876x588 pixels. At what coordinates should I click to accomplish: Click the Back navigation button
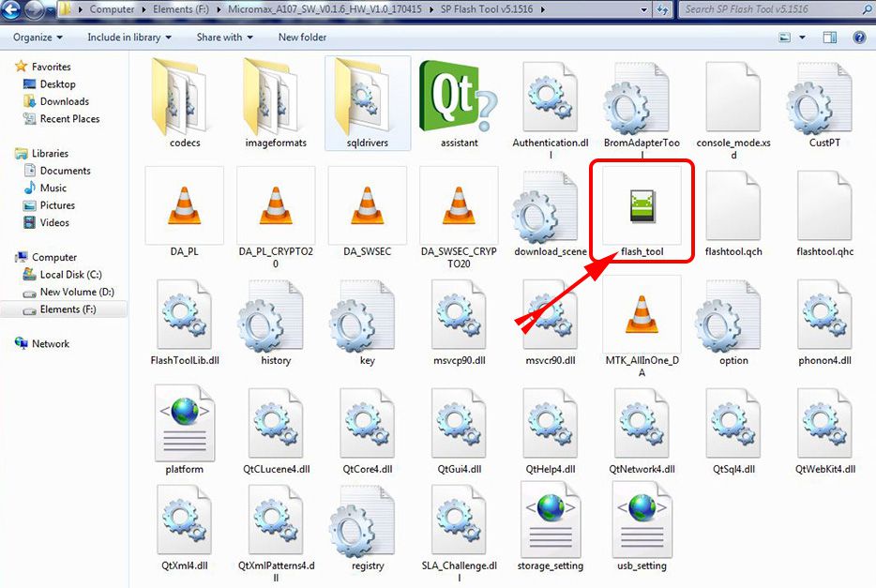pos(11,9)
